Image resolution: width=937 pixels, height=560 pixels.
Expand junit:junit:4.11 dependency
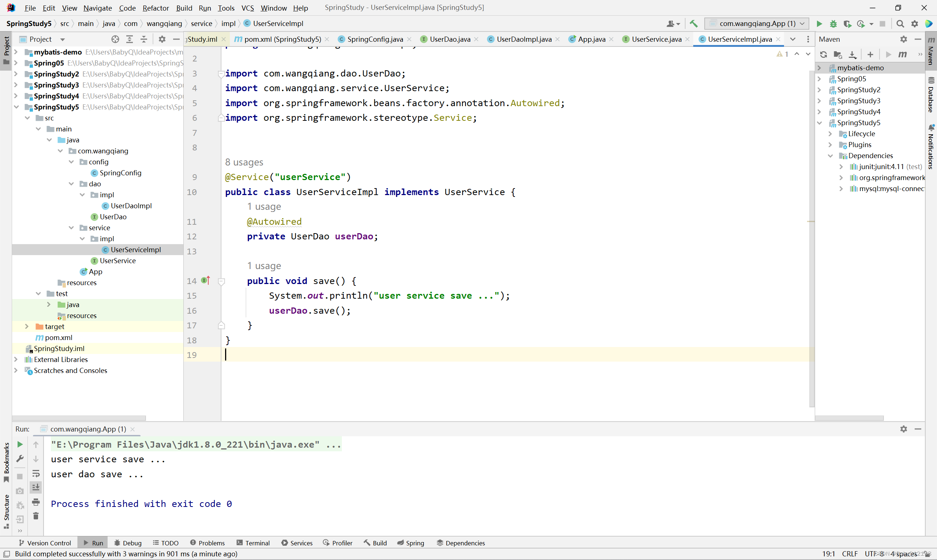coord(841,167)
